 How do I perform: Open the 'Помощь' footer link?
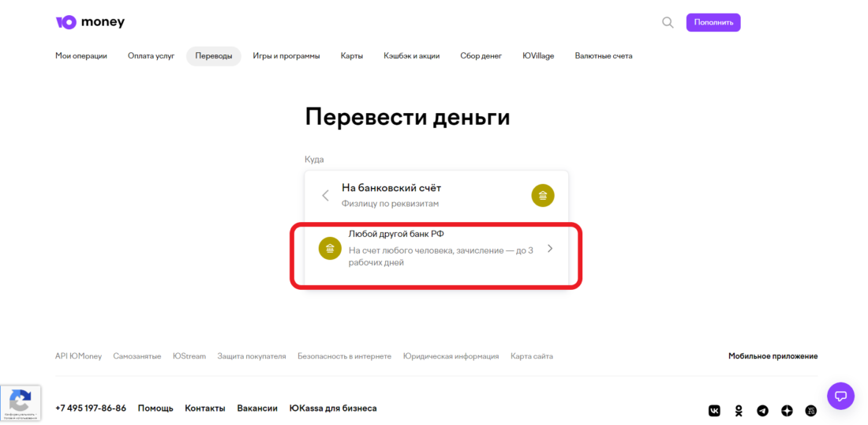[x=155, y=408]
